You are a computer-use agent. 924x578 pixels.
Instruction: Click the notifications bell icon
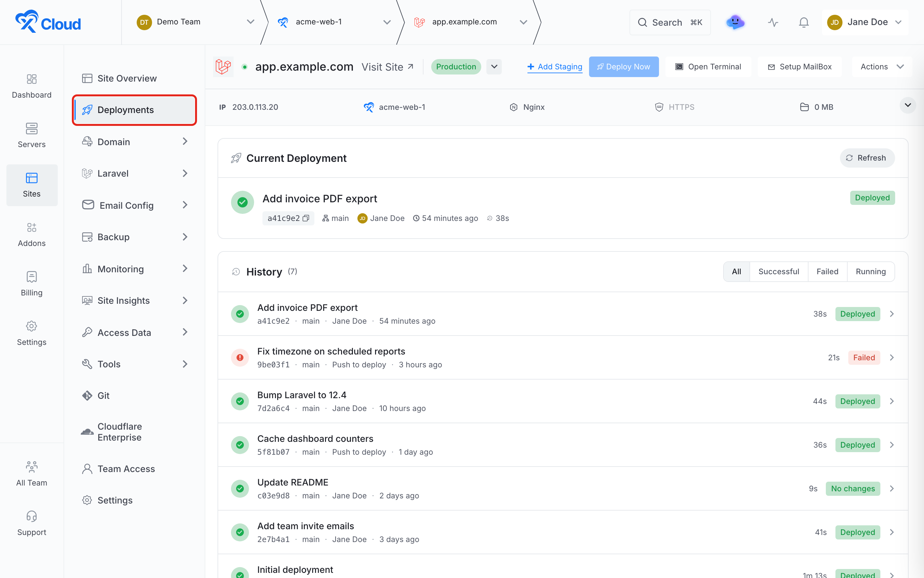[804, 22]
